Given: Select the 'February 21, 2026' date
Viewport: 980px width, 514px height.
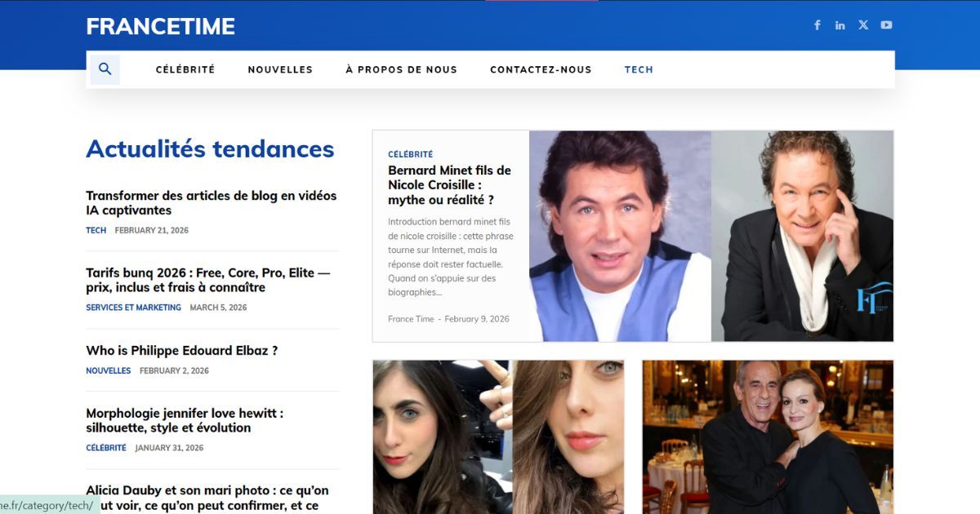Looking at the screenshot, I should (x=152, y=230).
